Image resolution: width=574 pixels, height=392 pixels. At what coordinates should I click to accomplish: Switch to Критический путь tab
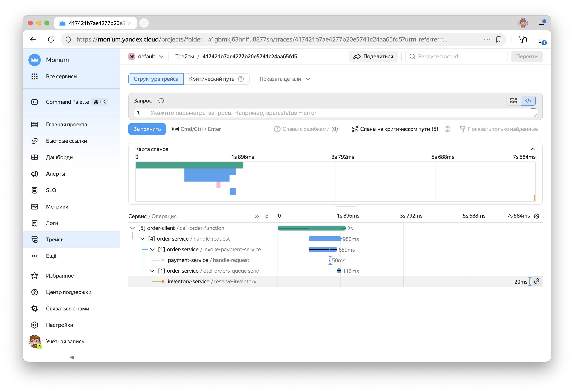[211, 79]
